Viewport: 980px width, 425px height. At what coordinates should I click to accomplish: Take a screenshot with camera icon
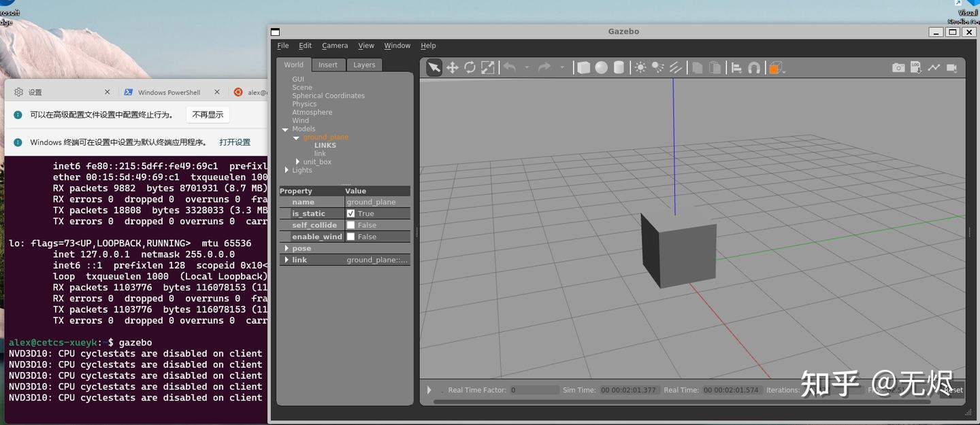click(898, 68)
